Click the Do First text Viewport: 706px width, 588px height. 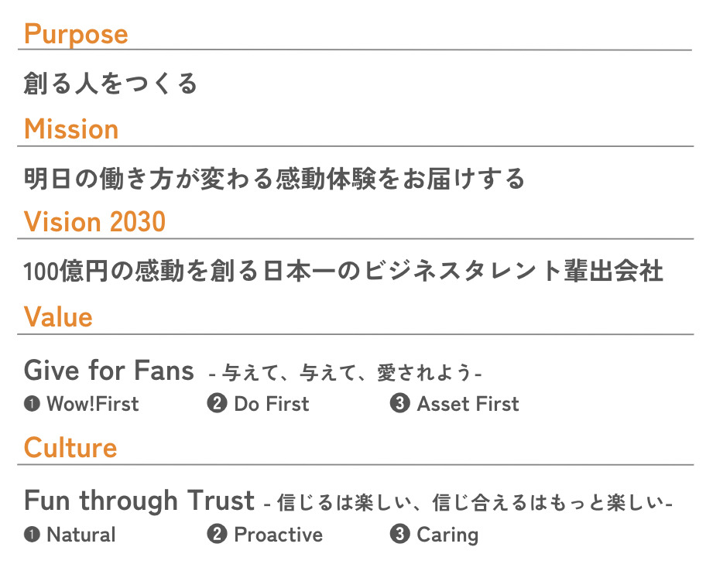tap(272, 404)
